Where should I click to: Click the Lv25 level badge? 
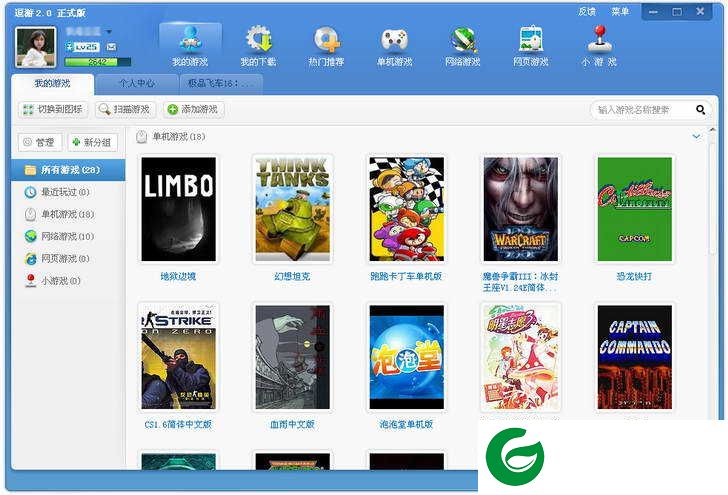pos(83,47)
